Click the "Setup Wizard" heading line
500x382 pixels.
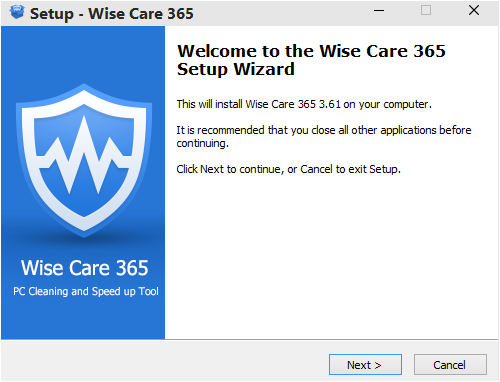[x=236, y=69]
